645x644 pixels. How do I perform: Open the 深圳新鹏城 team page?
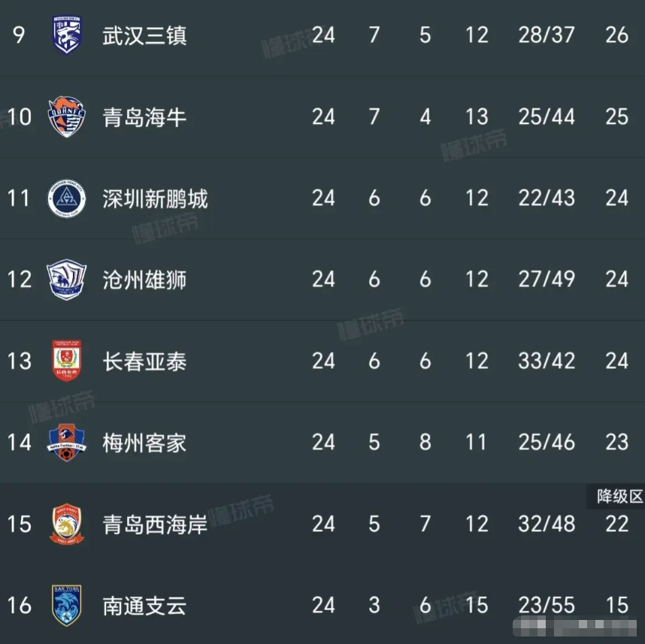coord(155,198)
